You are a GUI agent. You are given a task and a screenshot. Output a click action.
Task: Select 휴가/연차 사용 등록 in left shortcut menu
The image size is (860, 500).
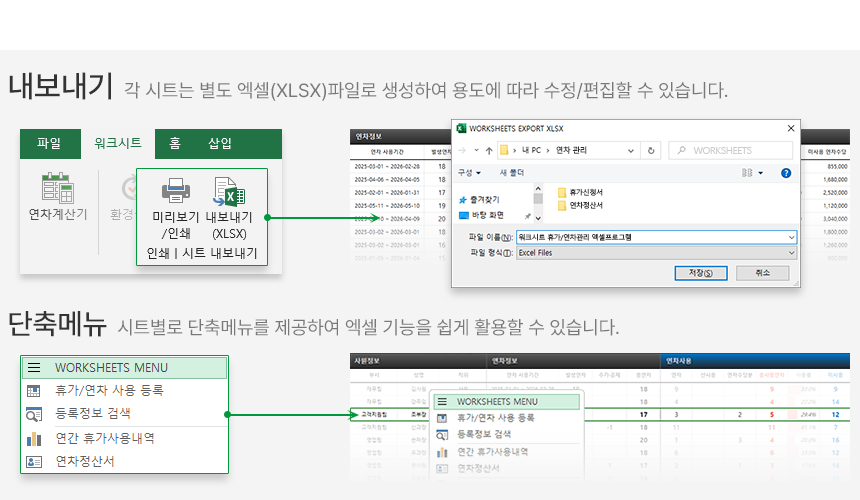(x=108, y=390)
